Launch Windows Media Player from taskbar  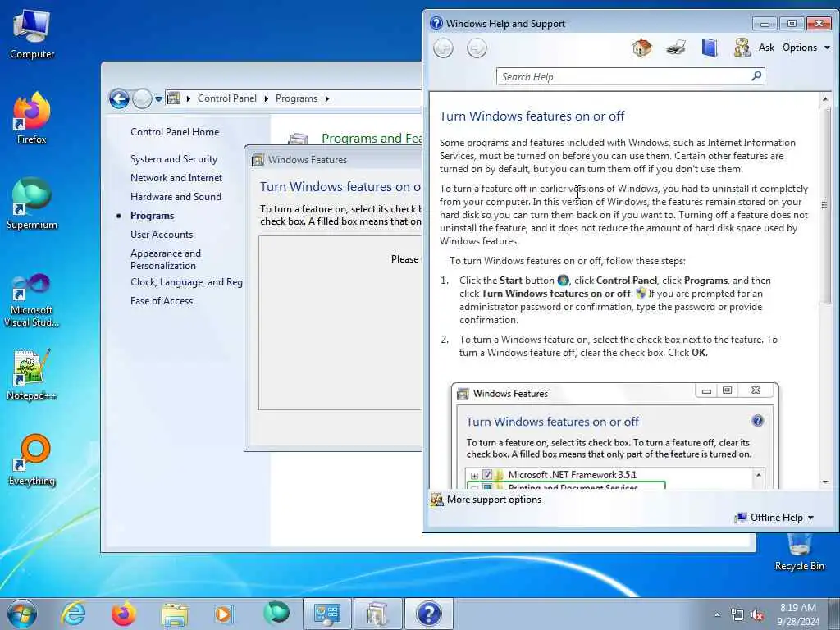tap(224, 614)
